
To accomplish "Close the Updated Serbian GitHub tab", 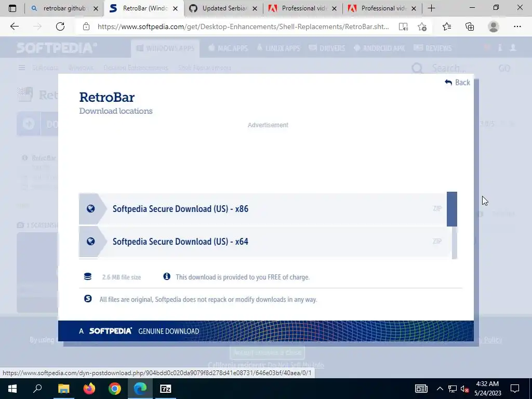I will 255,8.
